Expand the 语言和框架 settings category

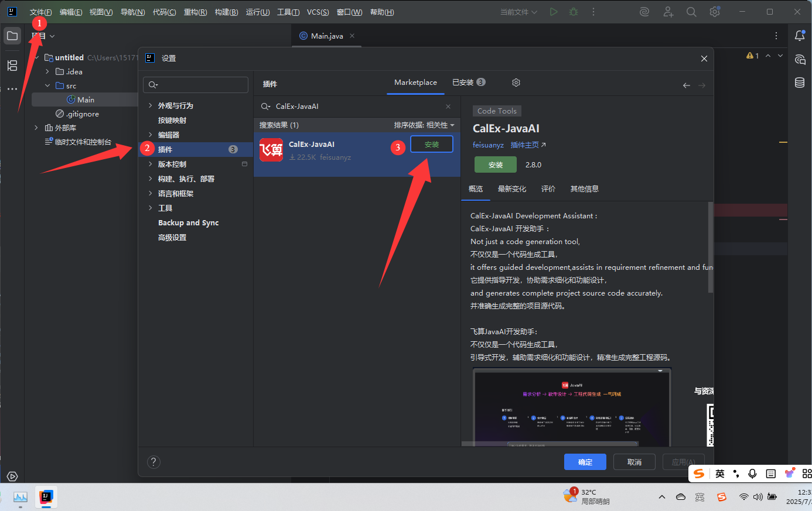(x=151, y=193)
